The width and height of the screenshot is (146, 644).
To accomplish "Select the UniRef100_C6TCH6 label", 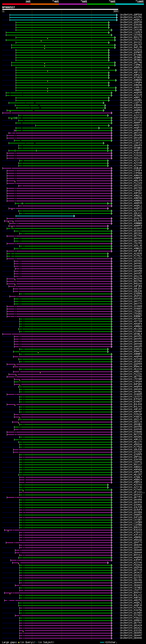I will click(x=131, y=30).
